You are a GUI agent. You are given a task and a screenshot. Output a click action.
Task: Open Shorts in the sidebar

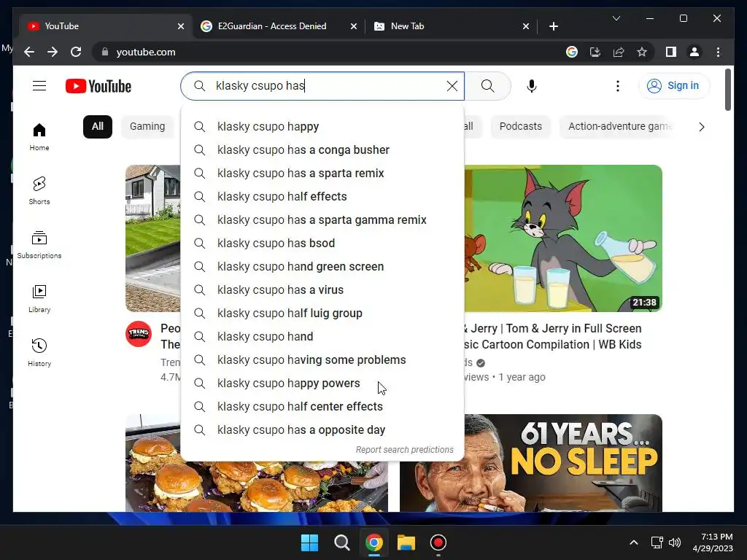pos(39,190)
